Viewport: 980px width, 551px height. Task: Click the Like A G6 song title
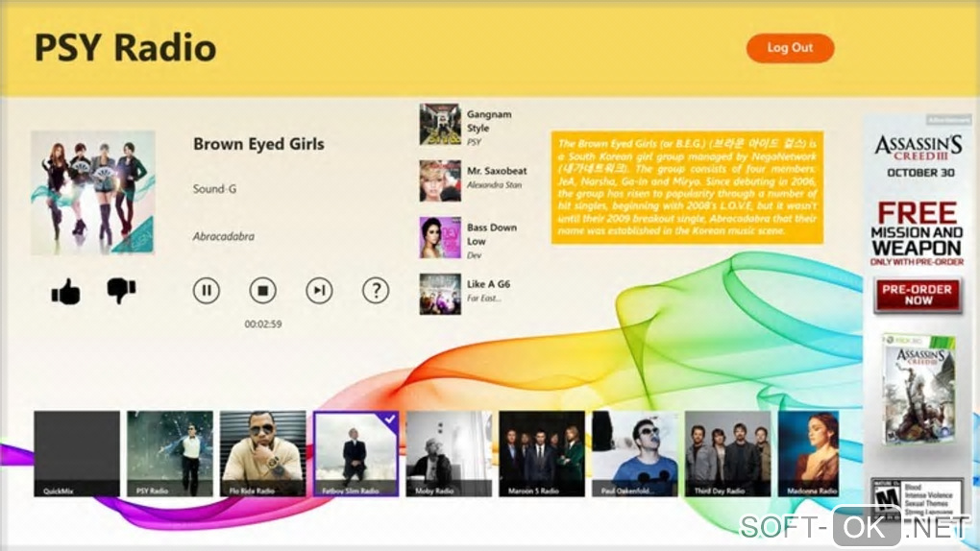488,283
